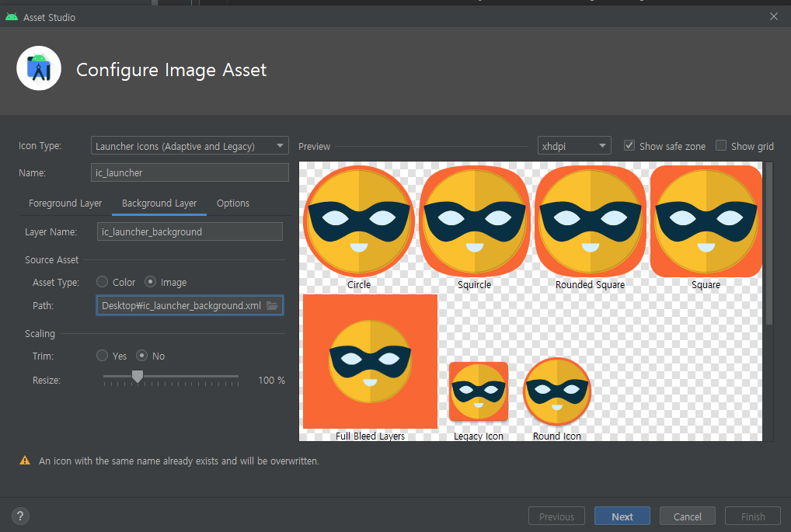Select the Square icon preview
This screenshot has height=532, width=791.
point(706,221)
